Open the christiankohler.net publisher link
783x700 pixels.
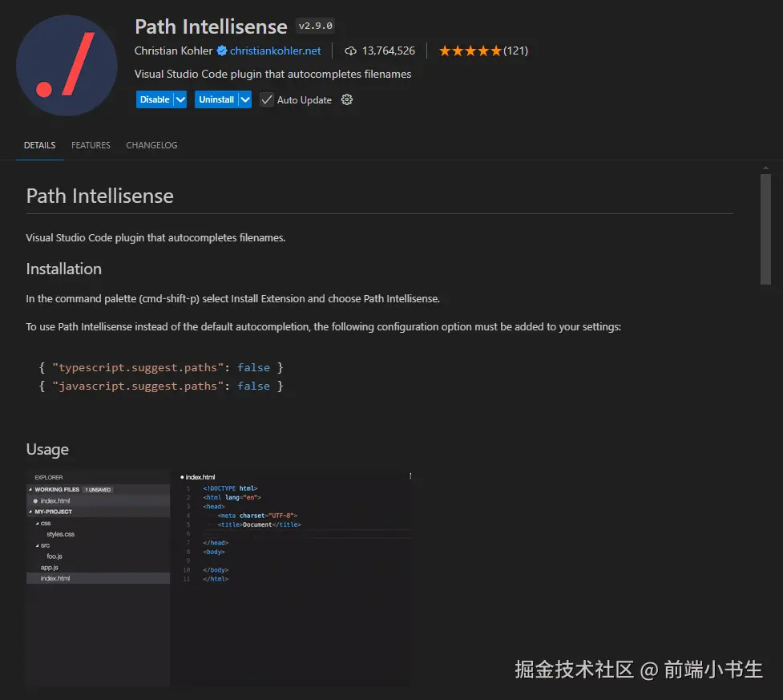click(x=275, y=51)
